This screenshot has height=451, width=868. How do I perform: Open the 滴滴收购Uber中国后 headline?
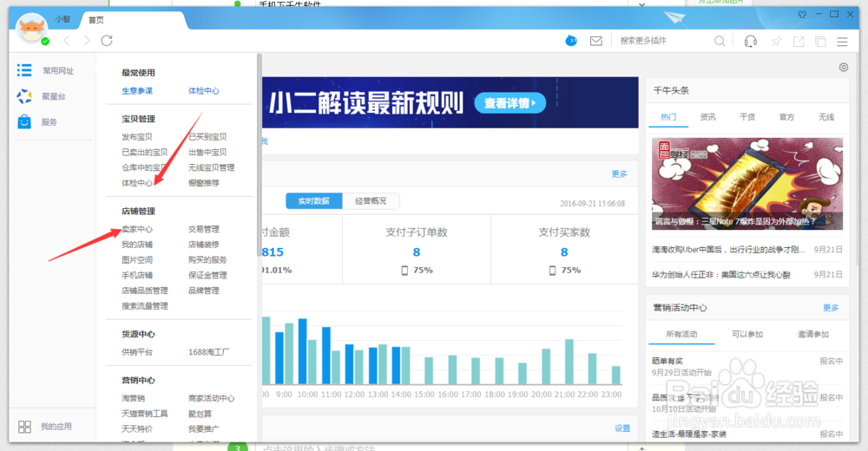click(x=728, y=250)
